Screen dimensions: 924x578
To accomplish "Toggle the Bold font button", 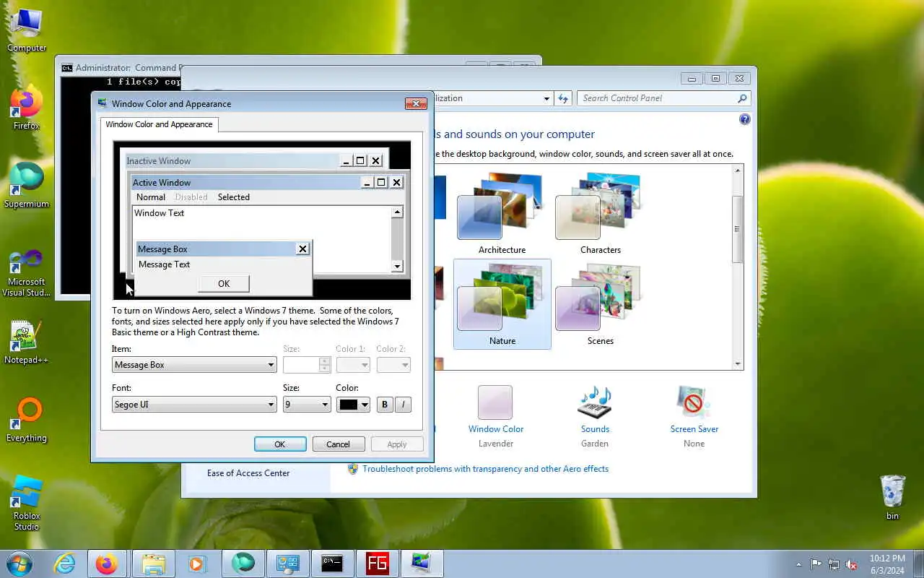I will [x=385, y=405].
